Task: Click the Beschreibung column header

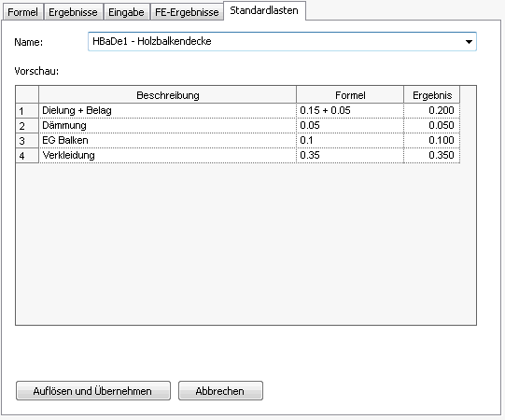Action: (x=167, y=94)
